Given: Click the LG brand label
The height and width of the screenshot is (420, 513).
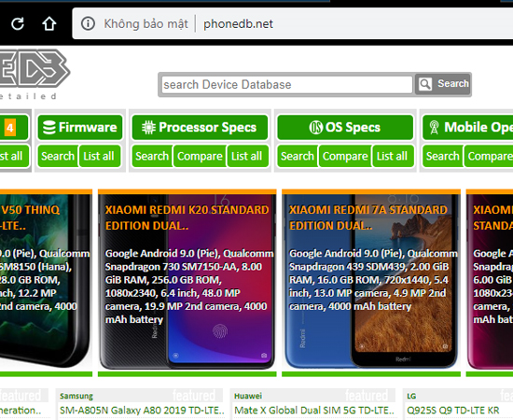Looking at the screenshot, I should point(411,396).
